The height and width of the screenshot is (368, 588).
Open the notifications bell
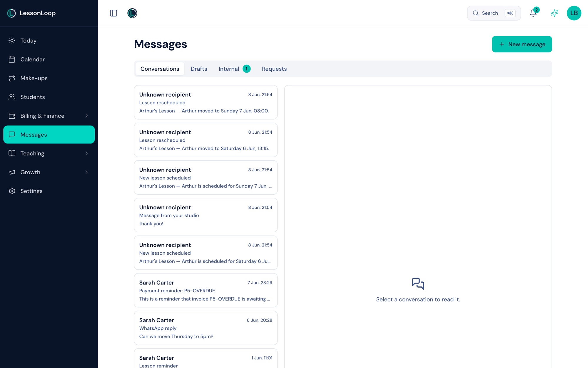[x=533, y=13]
